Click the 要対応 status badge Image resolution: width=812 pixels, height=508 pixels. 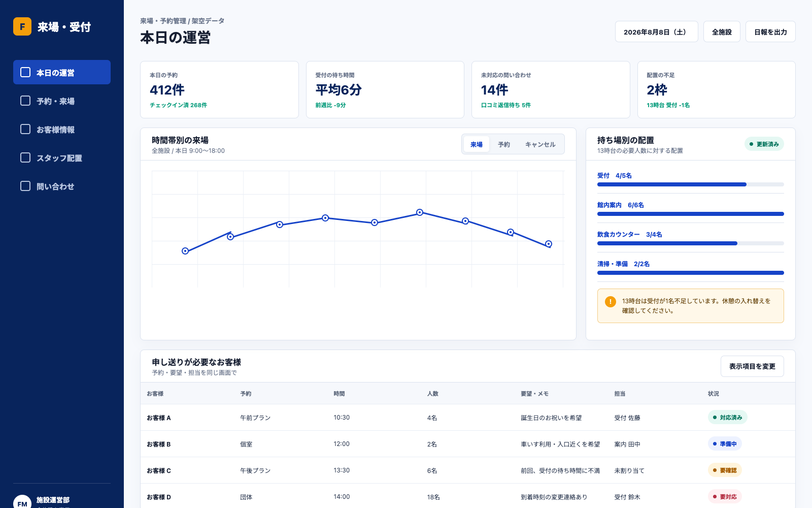click(x=725, y=497)
